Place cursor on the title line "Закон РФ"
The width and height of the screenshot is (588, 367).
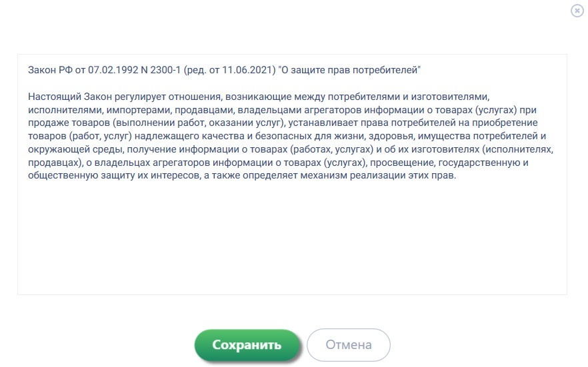pos(50,70)
